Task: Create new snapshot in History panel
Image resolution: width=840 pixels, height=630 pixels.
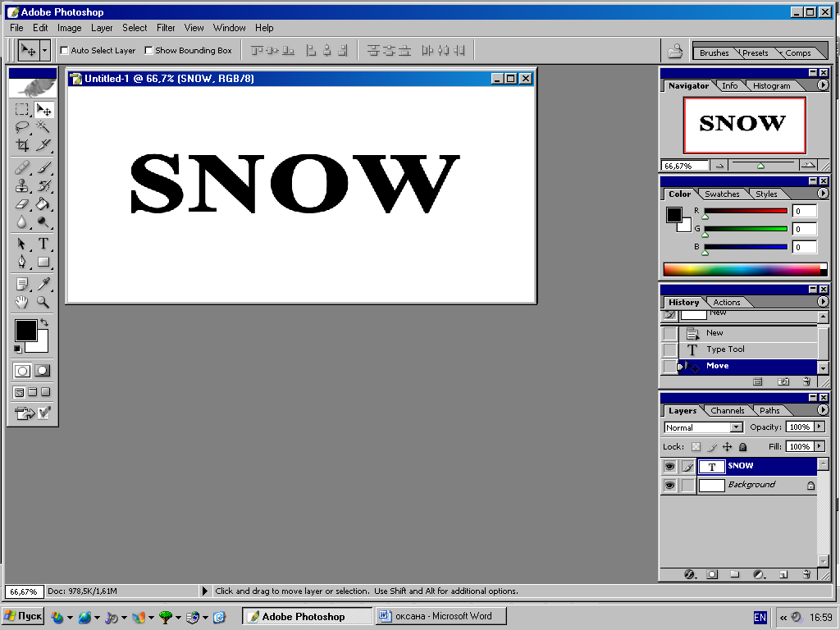Action: 783,381
